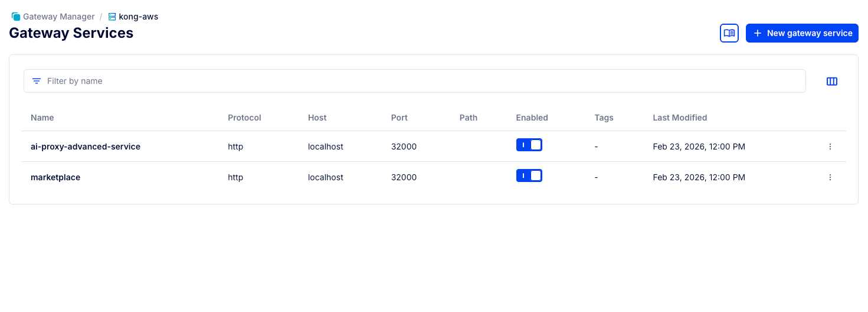This screenshot has height=312, width=868.
Task: Open actions menu for marketplace row
Action: click(830, 177)
